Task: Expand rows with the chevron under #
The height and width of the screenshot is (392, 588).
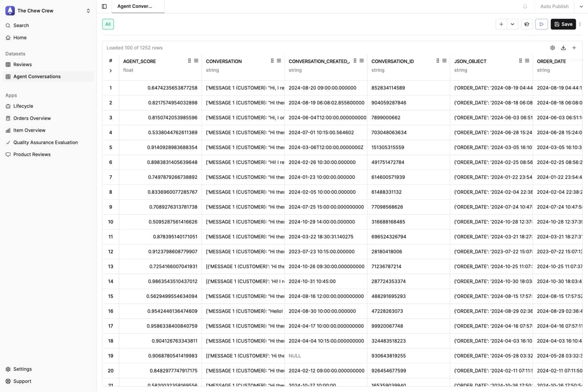Action: click(110, 70)
